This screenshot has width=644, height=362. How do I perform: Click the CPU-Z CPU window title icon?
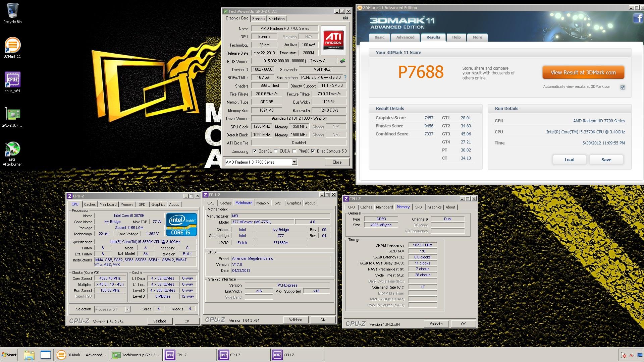(69, 196)
